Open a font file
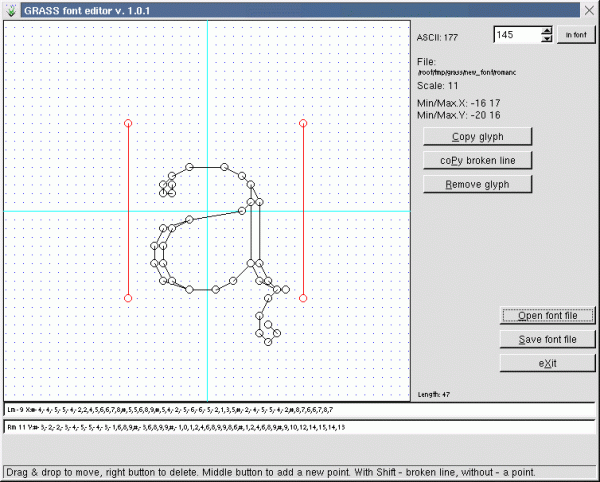Image resolution: width=600 pixels, height=482 pixels. pyautogui.click(x=547, y=316)
